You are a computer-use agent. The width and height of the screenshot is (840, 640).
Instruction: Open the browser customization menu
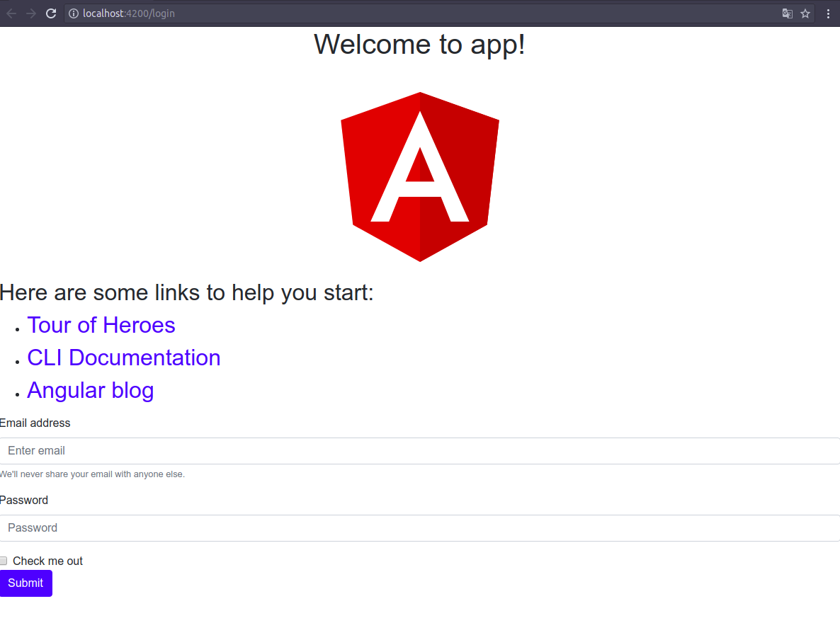[828, 13]
